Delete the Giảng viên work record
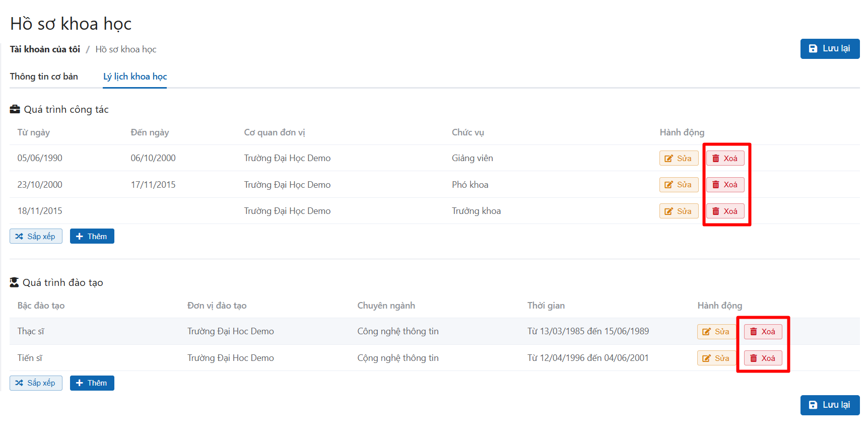The width and height of the screenshot is (868, 445). coord(724,158)
